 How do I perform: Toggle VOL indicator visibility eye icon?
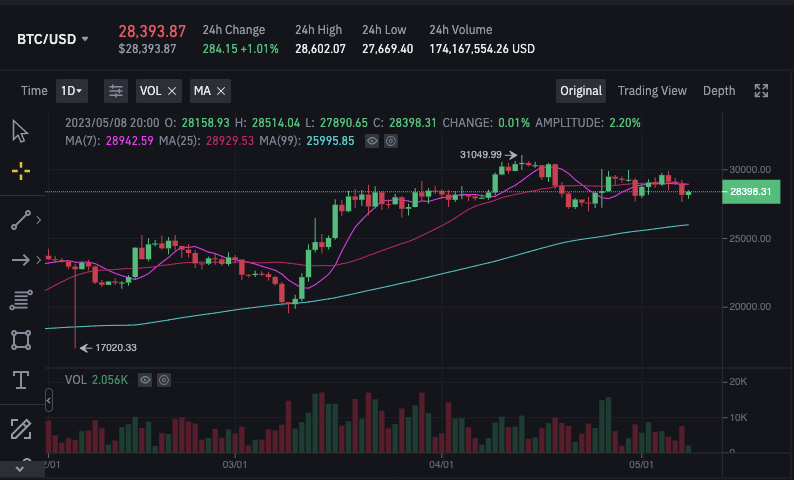tap(145, 380)
